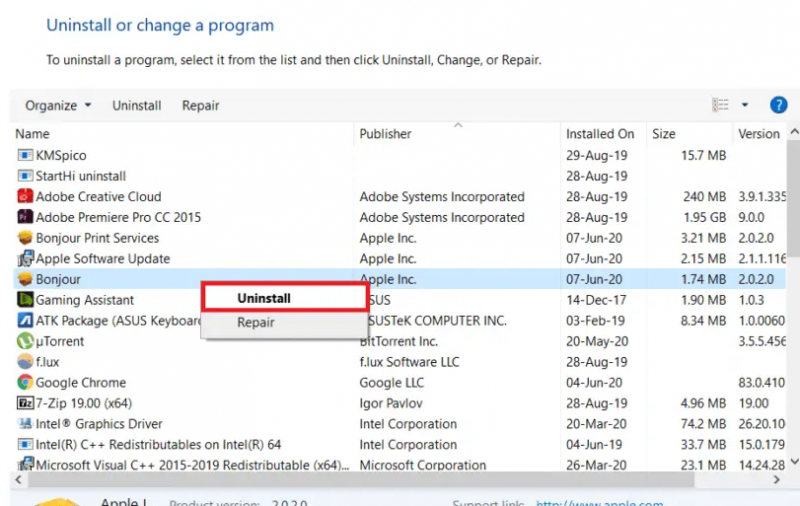
Task: Click the '1.95 GB' size cell
Action: [705, 217]
